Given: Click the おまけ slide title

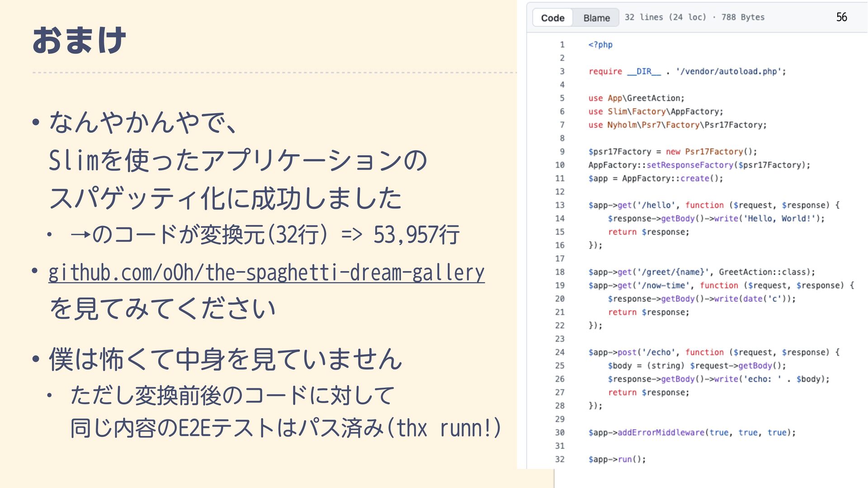Looking at the screenshot, I should click(79, 41).
